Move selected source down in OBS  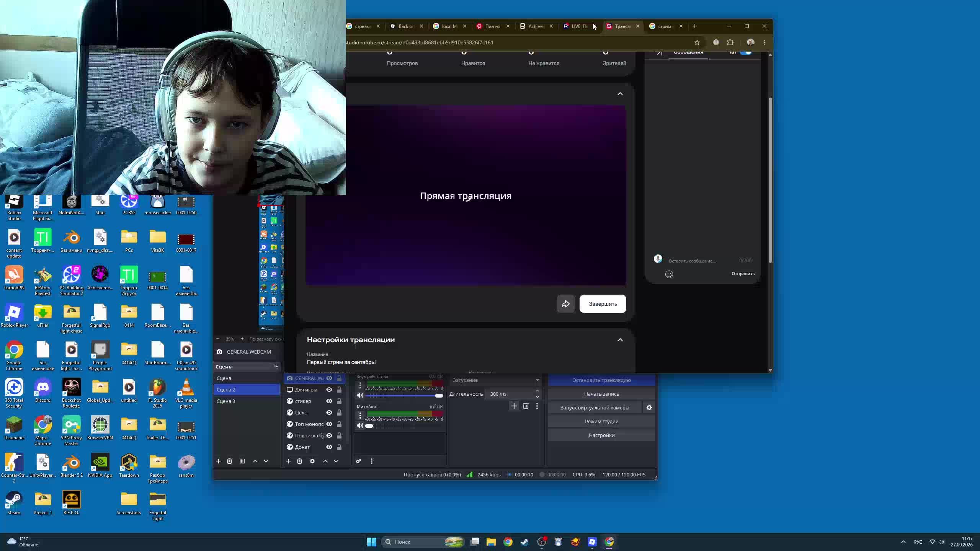point(336,461)
